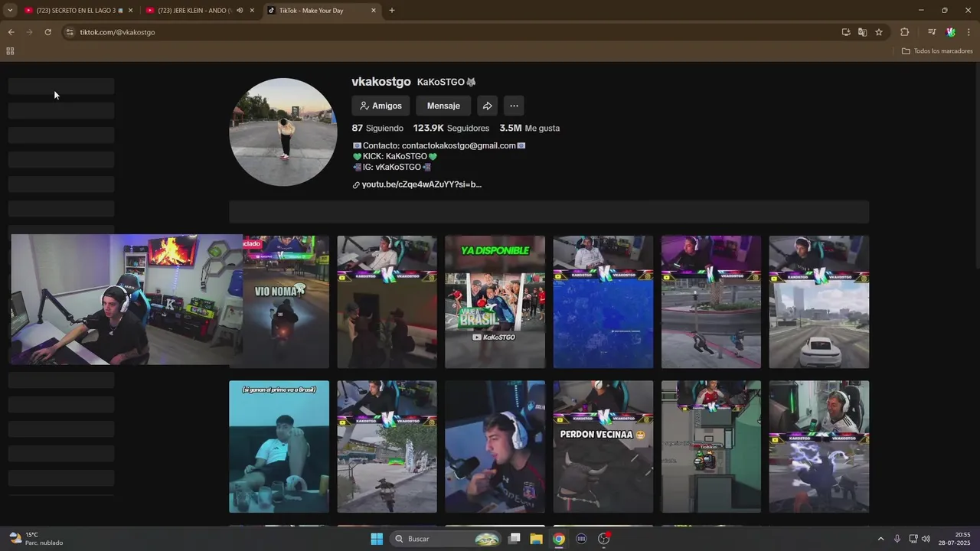Screen dimensions: 980x551
Task: Open the media controls icon in the toolbar
Action: pos(932,32)
